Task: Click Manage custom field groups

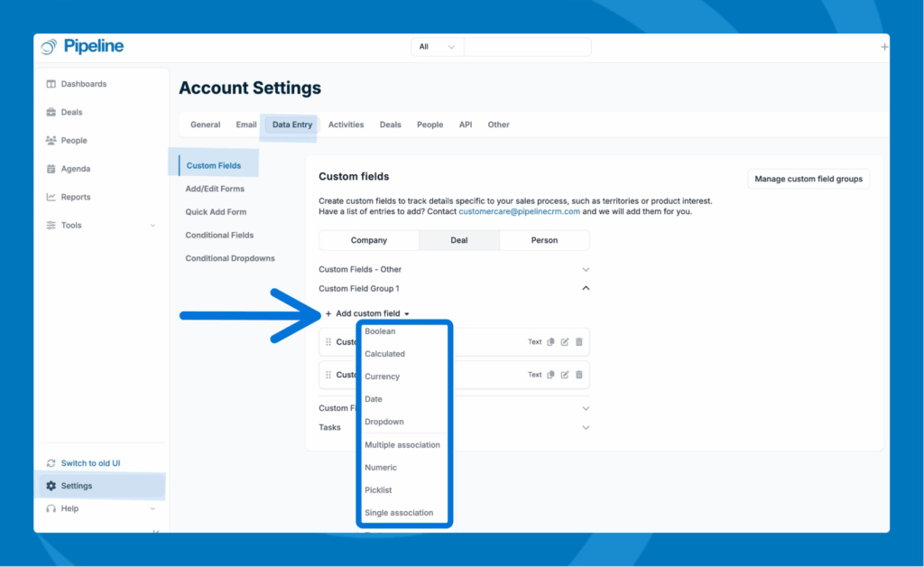Action: (808, 179)
